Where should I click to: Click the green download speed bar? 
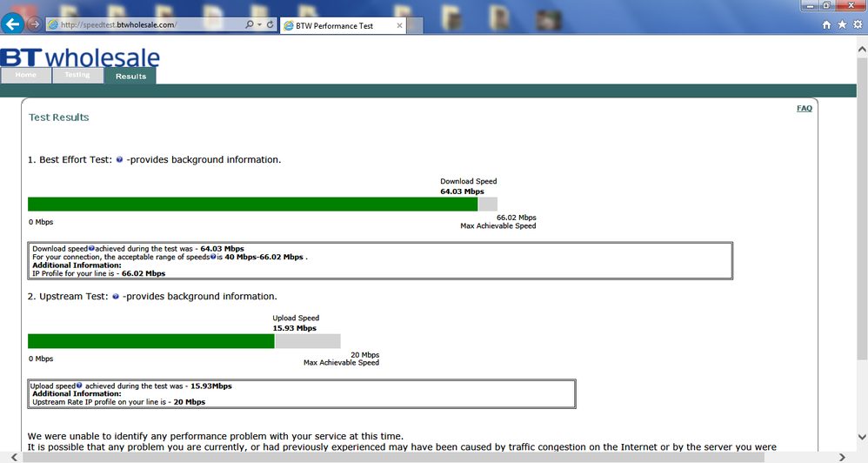pyautogui.click(x=252, y=205)
